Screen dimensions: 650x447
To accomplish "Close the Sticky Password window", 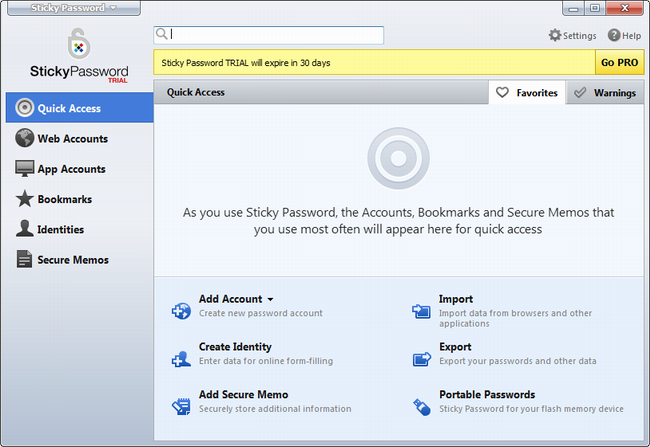I will click(x=624, y=8).
